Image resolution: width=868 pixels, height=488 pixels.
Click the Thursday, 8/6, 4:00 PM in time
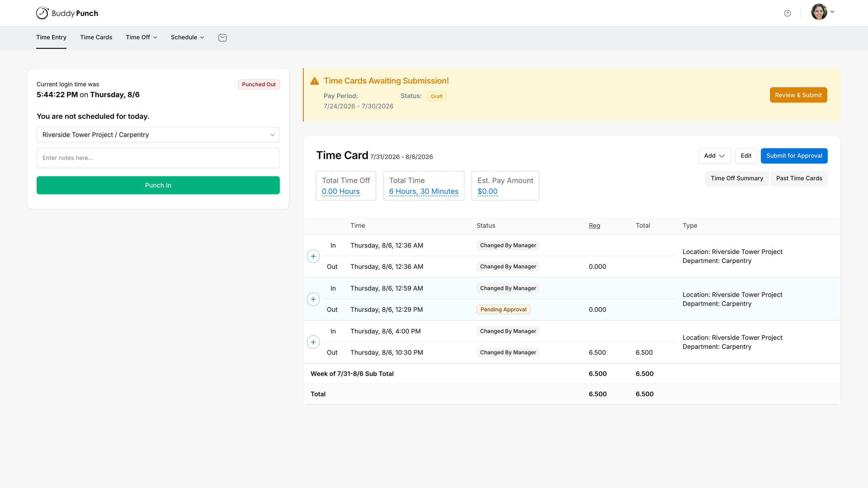(x=386, y=331)
